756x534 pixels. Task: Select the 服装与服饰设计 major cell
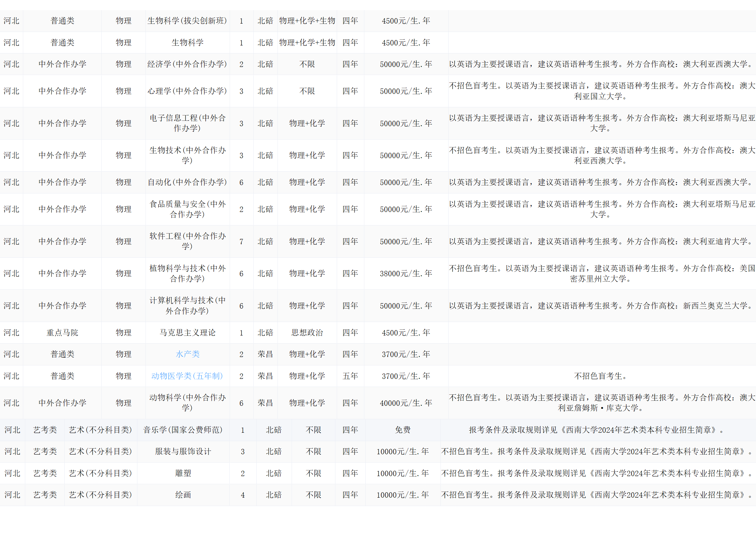[x=183, y=451]
